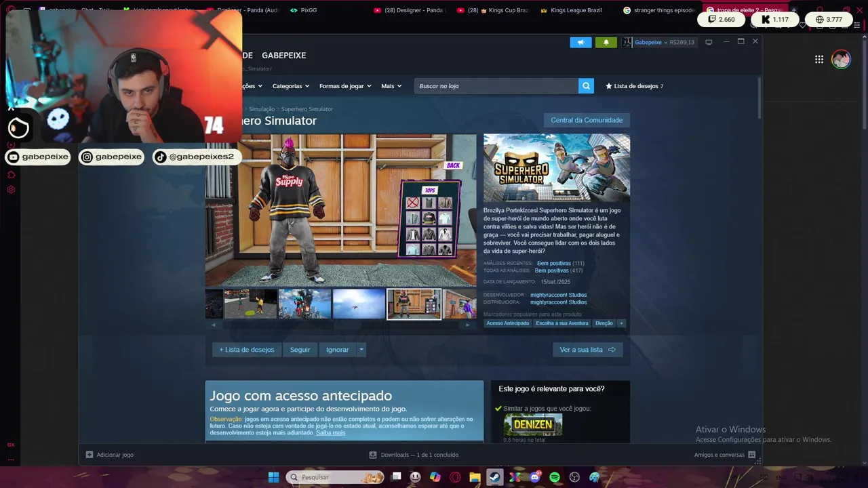Open Windows Start menu
Image resolution: width=868 pixels, height=488 pixels.
273,477
